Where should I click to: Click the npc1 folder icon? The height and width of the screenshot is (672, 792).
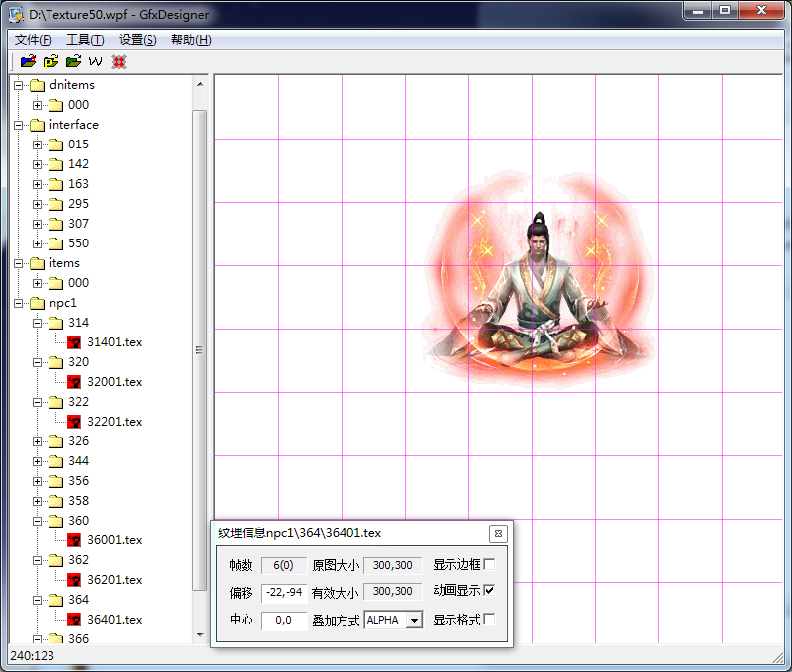(x=37, y=303)
